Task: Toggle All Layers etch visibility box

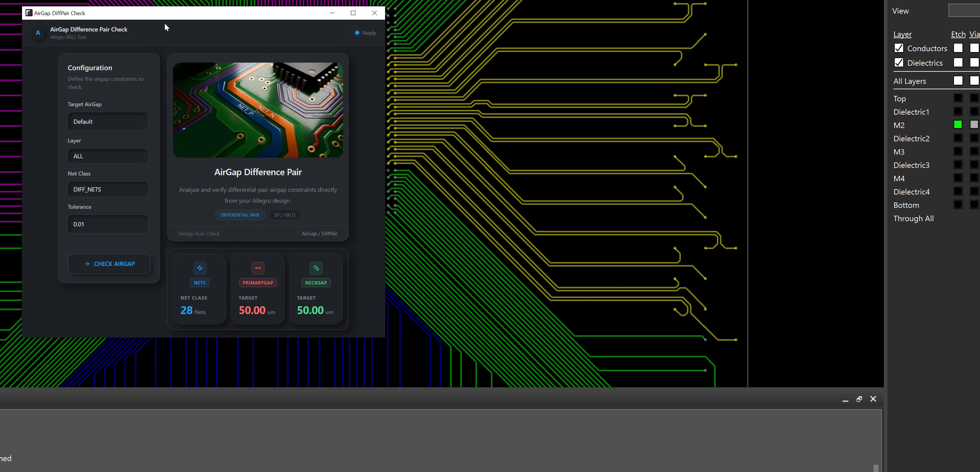Action: click(x=958, y=81)
